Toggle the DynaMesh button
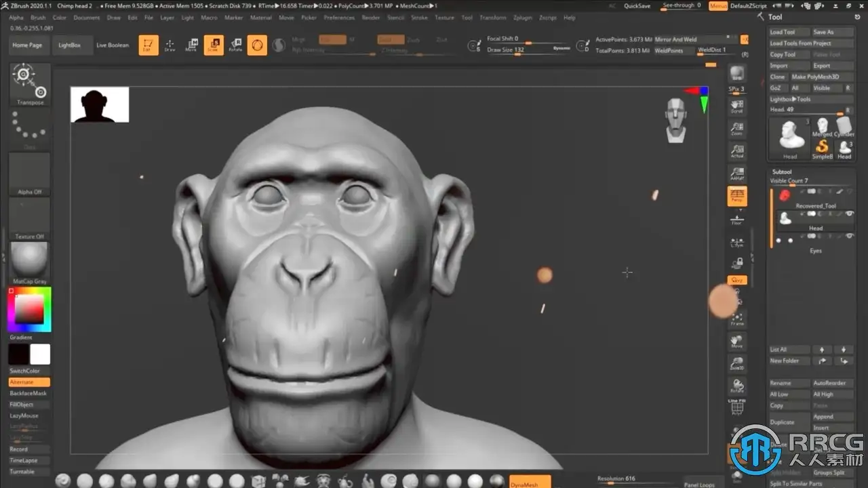868x488 pixels. pos(530,481)
